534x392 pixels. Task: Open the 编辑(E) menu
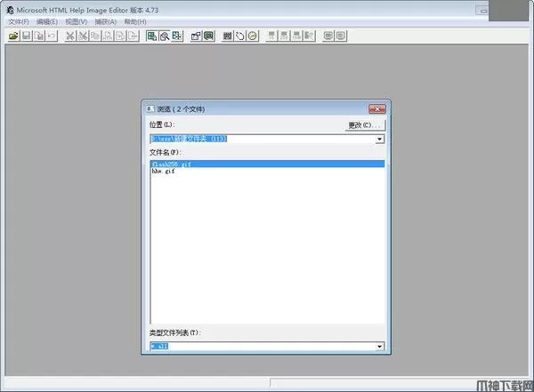[x=47, y=21]
